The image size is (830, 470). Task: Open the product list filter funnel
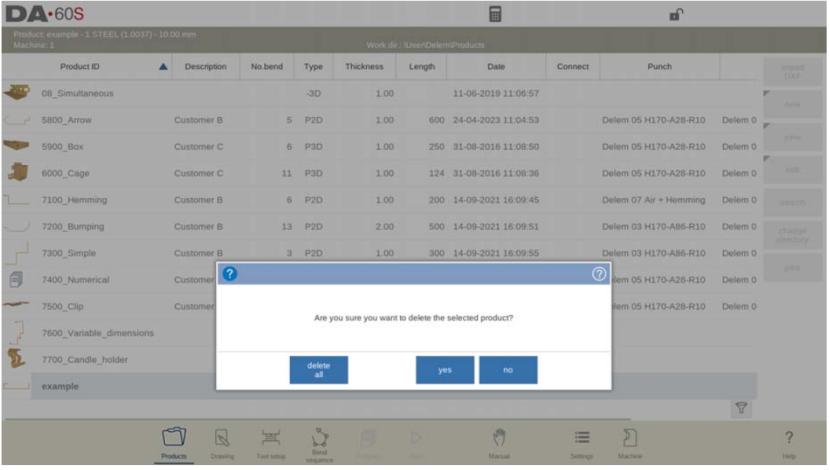tap(741, 407)
